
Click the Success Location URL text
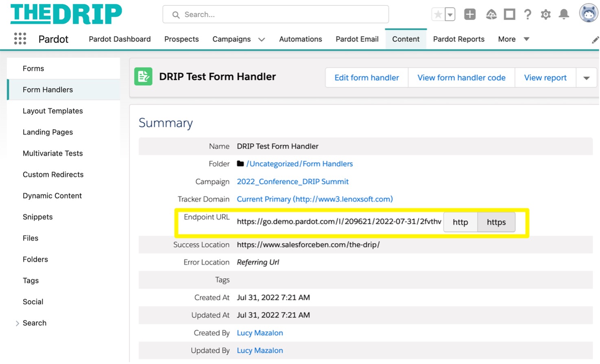point(308,244)
